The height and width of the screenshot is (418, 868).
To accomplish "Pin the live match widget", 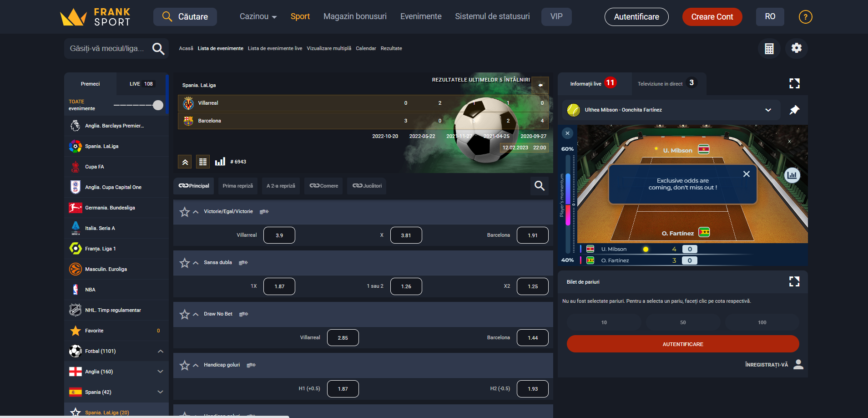I will click(794, 110).
